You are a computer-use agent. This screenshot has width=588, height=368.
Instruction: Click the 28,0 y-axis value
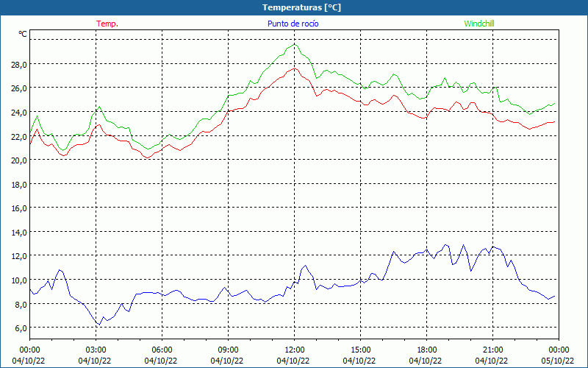tap(19, 64)
